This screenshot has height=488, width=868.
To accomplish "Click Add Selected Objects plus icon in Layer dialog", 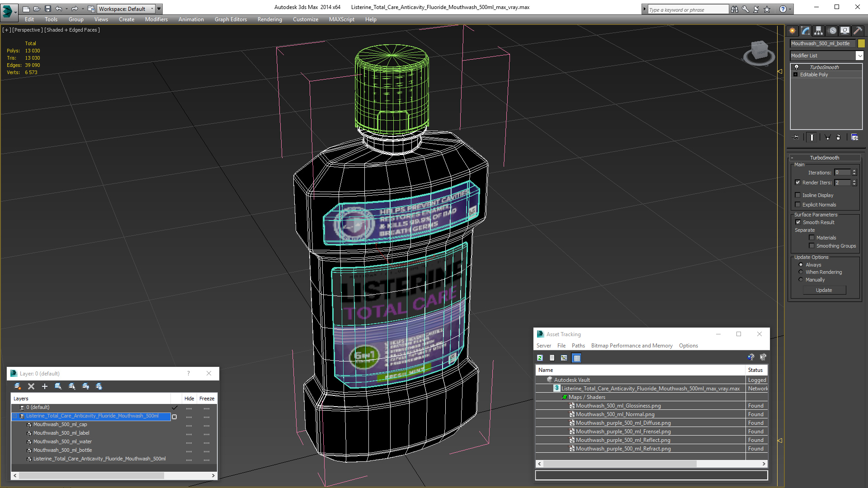I will point(45,386).
